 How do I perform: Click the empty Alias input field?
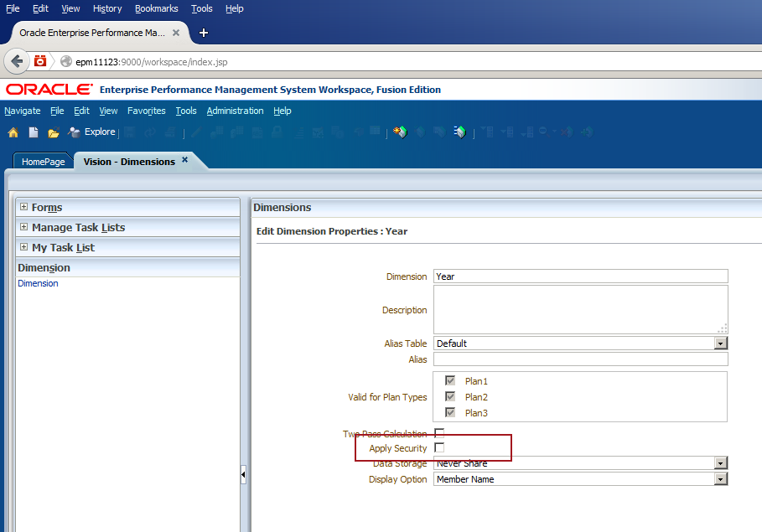tap(581, 359)
